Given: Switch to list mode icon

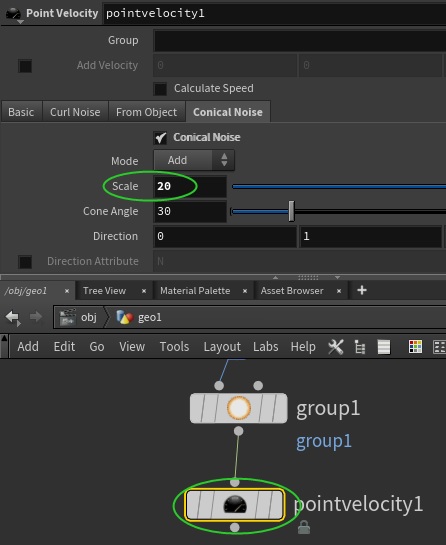Looking at the screenshot, I should [384, 347].
